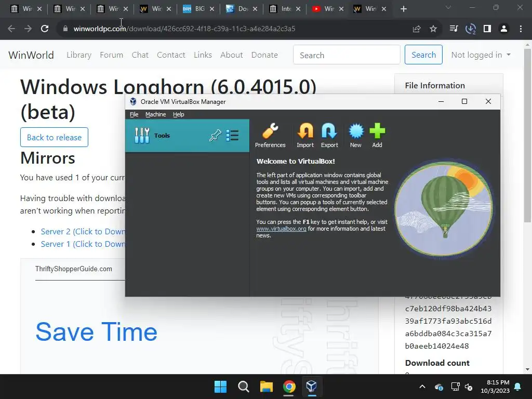Viewport: 532px width, 399px height.
Task: Expand the Not logged in dropdown
Action: pyautogui.click(x=481, y=55)
